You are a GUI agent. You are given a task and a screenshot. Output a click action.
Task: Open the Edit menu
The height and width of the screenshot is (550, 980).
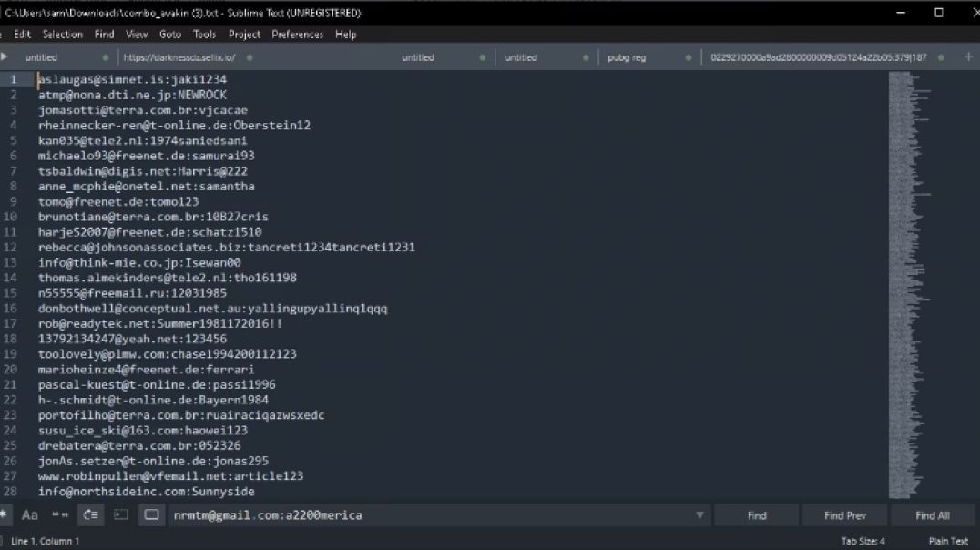[22, 35]
